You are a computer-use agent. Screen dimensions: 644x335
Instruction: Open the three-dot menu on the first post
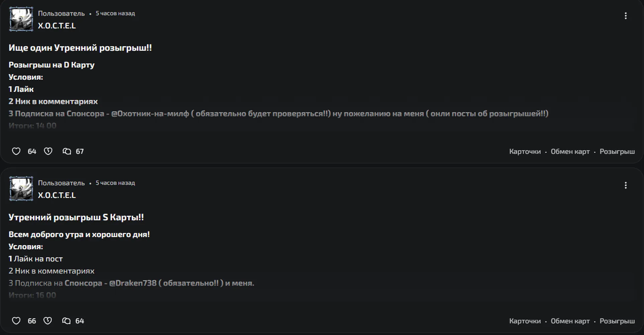(x=626, y=16)
